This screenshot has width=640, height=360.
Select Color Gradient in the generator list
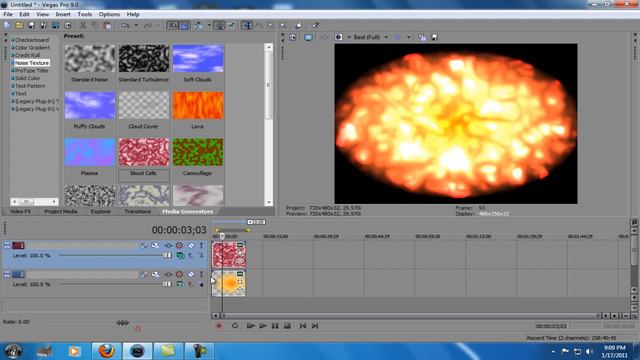[x=32, y=47]
